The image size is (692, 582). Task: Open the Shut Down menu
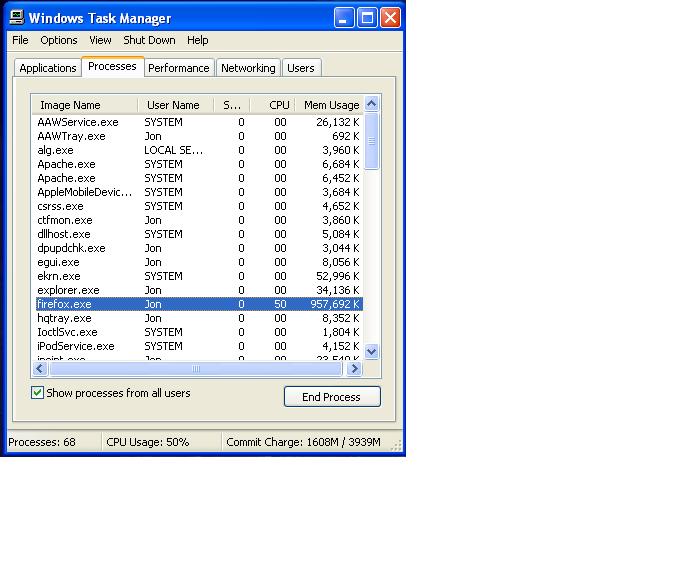tap(149, 40)
